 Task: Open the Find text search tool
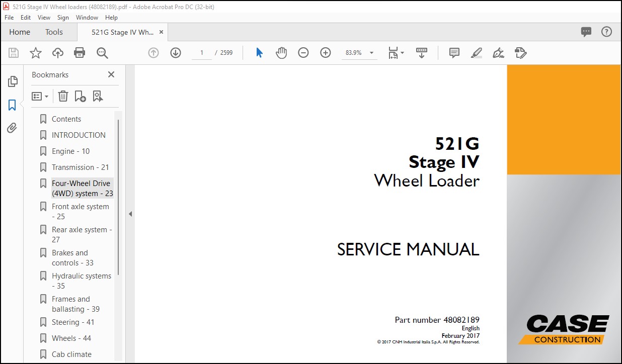[x=102, y=53]
